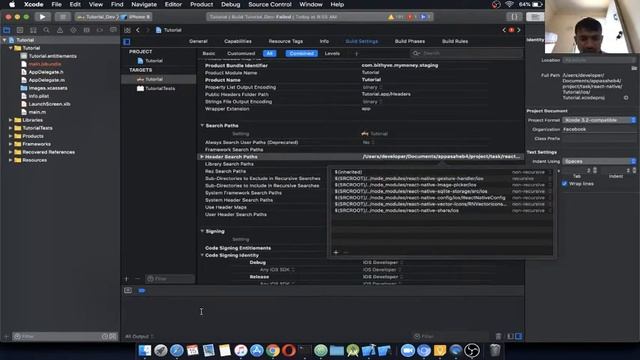This screenshot has height=360, width=640.
Task: Jump to error using red badge in jump bar
Action: (x=511, y=30)
